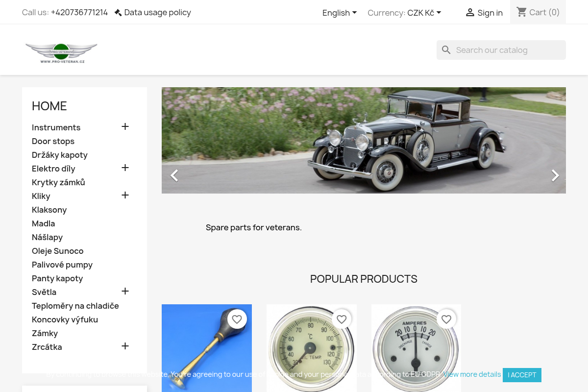Click the HOME heading link

[49, 106]
